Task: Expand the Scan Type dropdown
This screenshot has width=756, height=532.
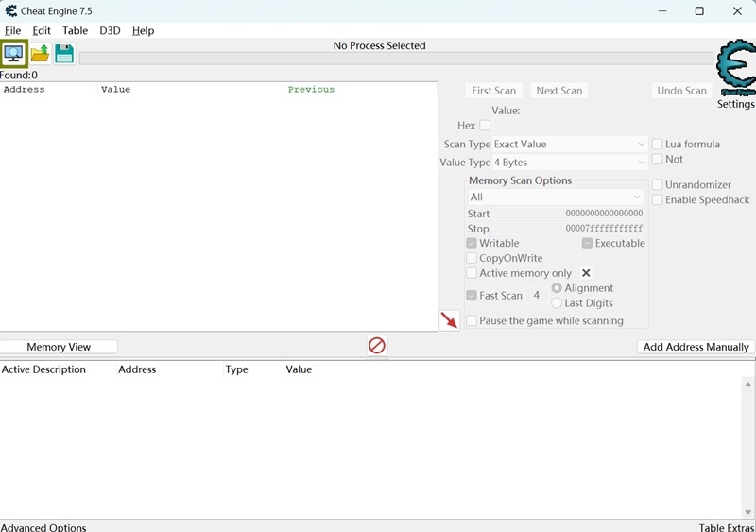Action: (x=570, y=145)
